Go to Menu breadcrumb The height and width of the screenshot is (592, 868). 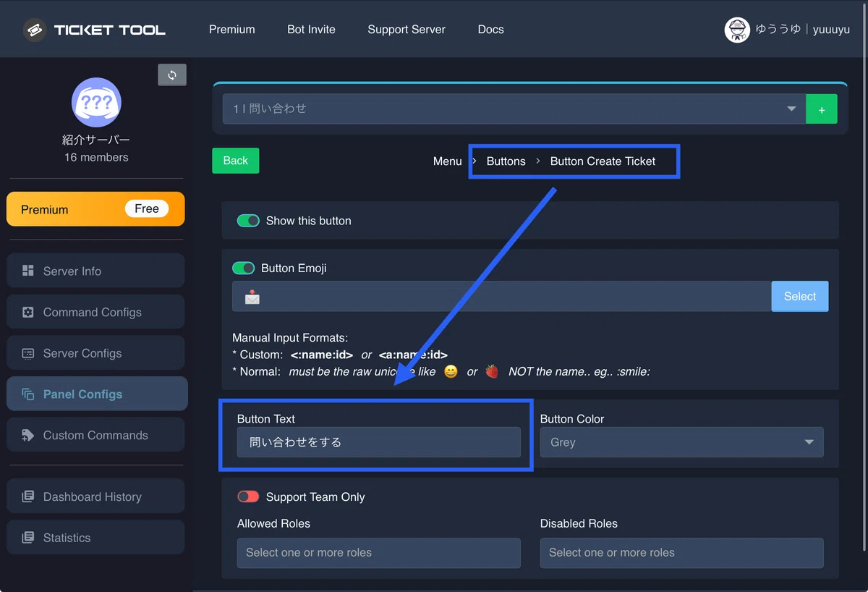coord(447,161)
